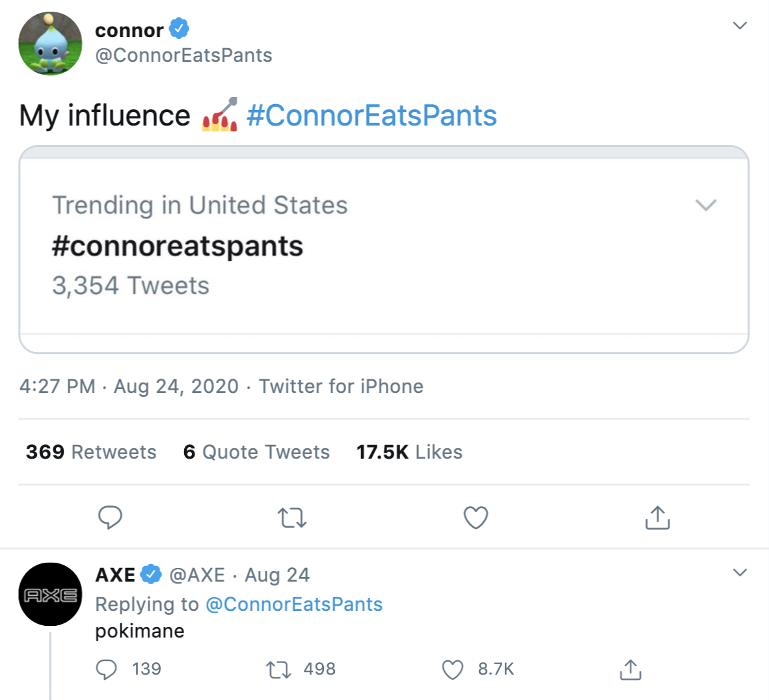The width and height of the screenshot is (769, 700).
Task: Open more options on AXE reply
Action: [740, 572]
